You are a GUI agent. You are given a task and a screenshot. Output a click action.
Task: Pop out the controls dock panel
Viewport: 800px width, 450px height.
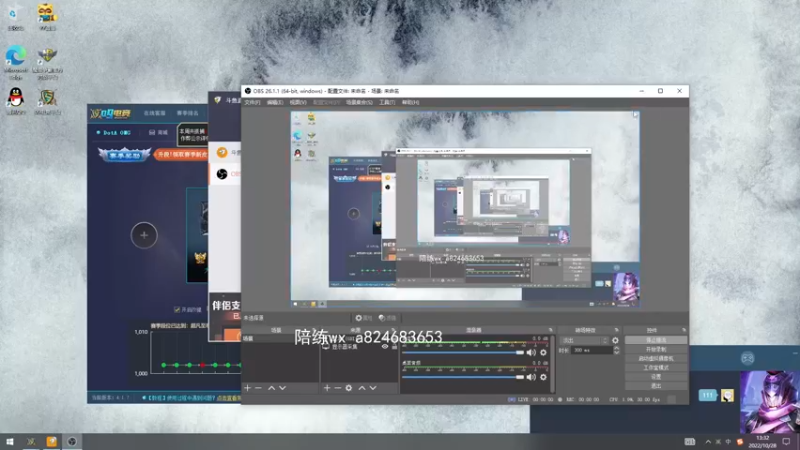(x=684, y=330)
